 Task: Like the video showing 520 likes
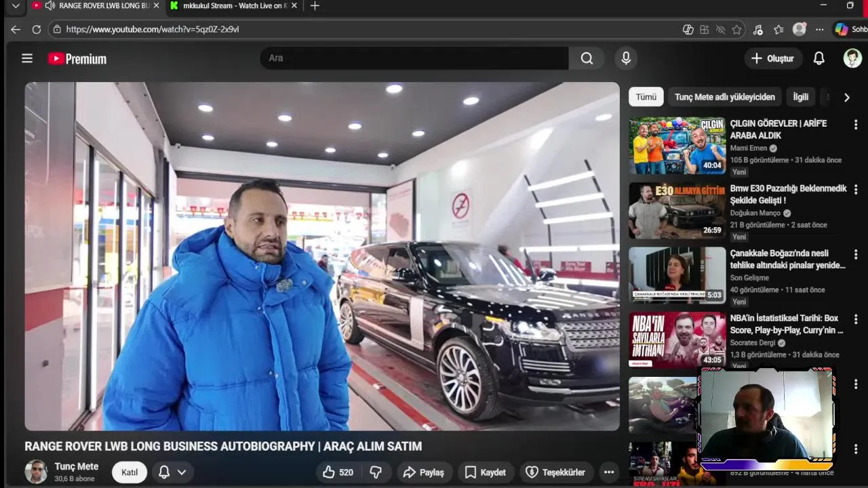pyautogui.click(x=338, y=472)
